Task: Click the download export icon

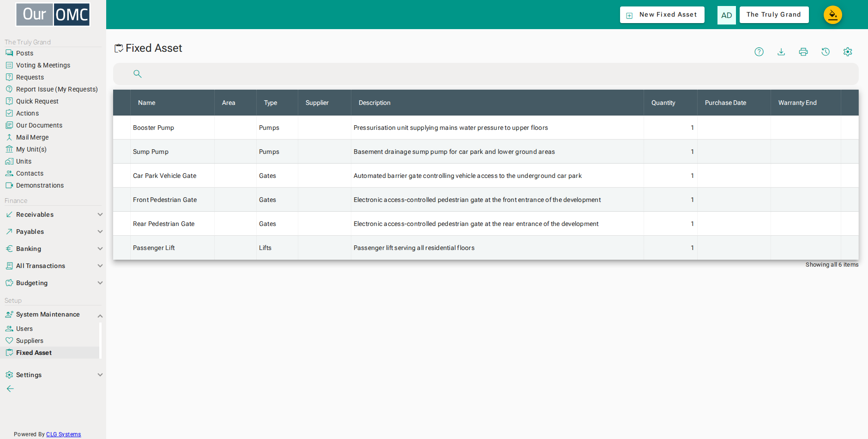Action: coord(781,52)
